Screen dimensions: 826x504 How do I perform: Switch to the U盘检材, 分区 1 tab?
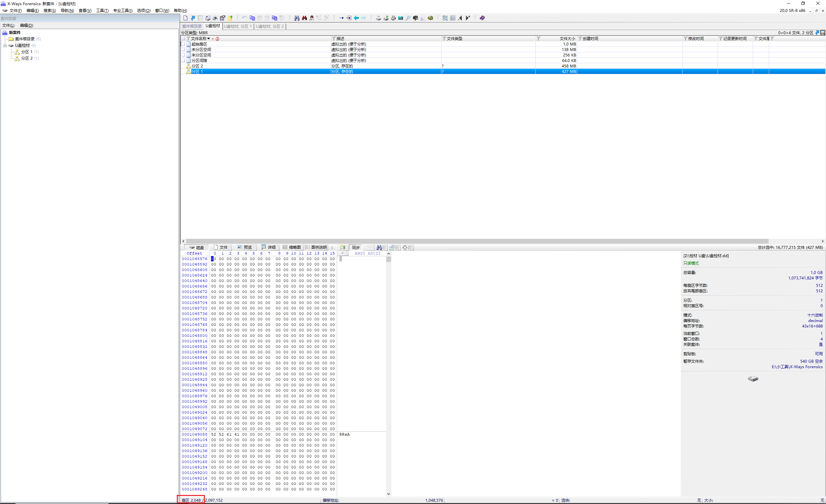pos(238,26)
